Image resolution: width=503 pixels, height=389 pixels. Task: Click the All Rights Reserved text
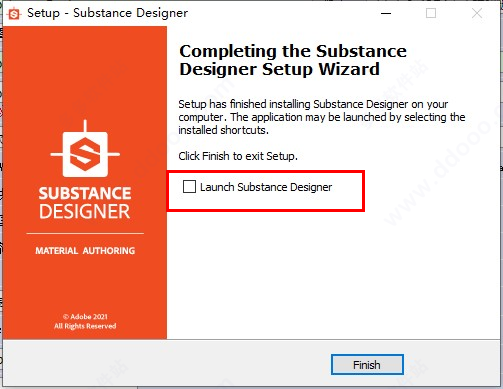point(85,326)
